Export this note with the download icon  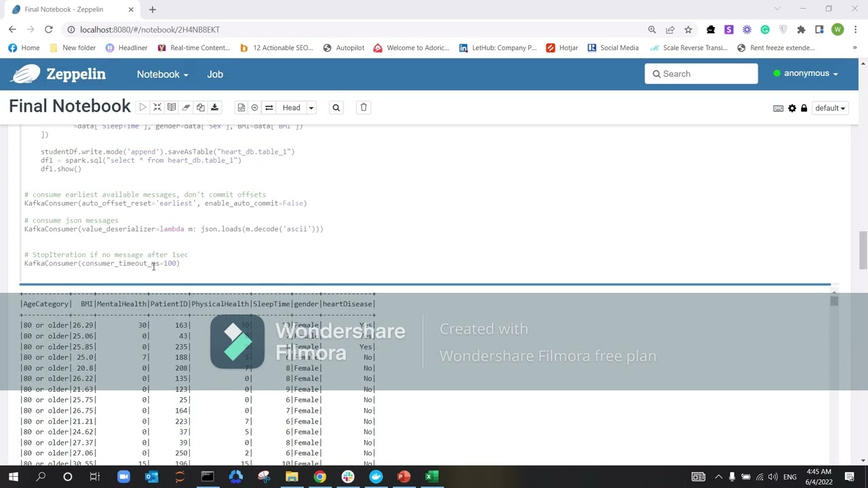(214, 107)
